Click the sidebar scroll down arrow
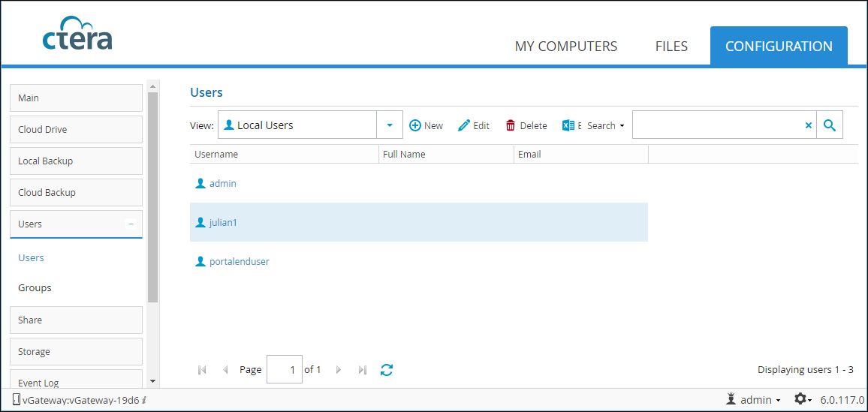 pyautogui.click(x=152, y=381)
